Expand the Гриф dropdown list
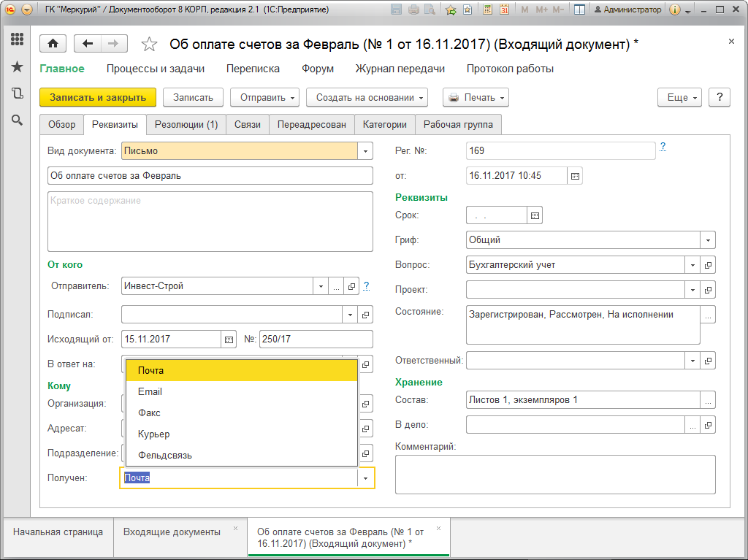 pos(708,240)
